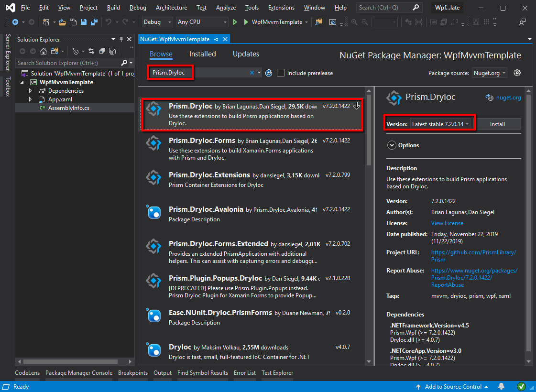Open the Any CPU platform dropdown
Image resolution: width=536 pixels, height=392 pixels.
tap(202, 22)
